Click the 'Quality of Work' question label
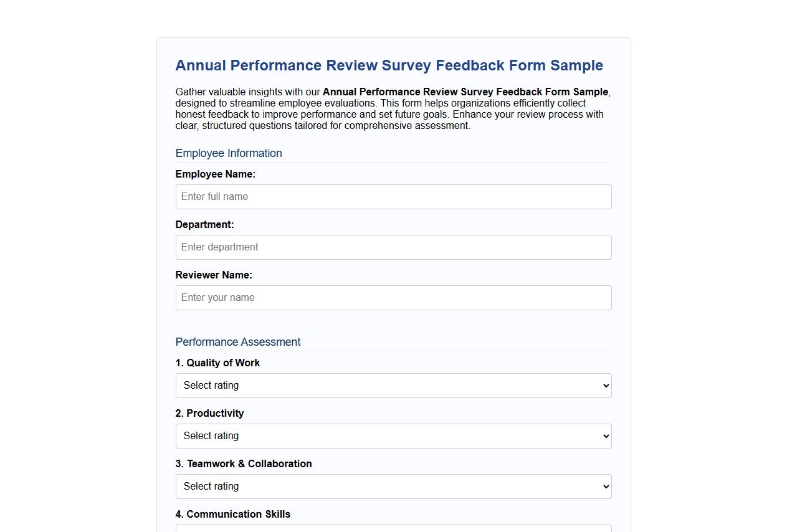 [217, 363]
